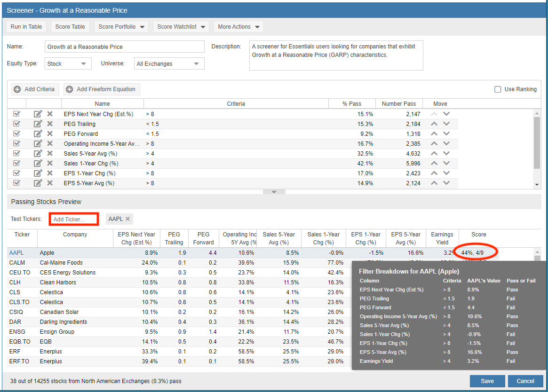Save the screener

tap(487, 381)
